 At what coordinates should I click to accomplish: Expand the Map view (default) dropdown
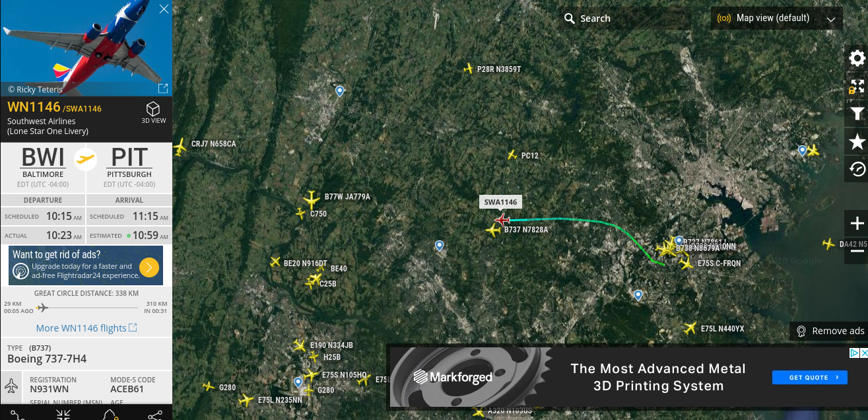pos(777,18)
